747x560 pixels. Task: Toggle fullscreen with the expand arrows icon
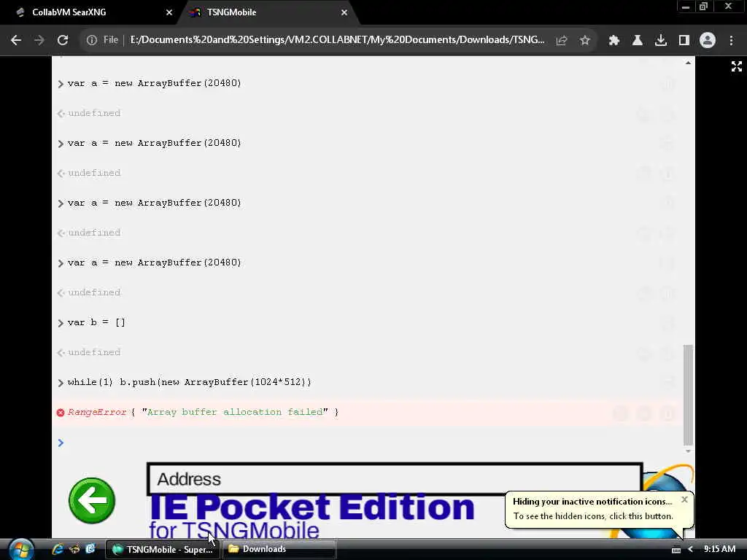737,66
